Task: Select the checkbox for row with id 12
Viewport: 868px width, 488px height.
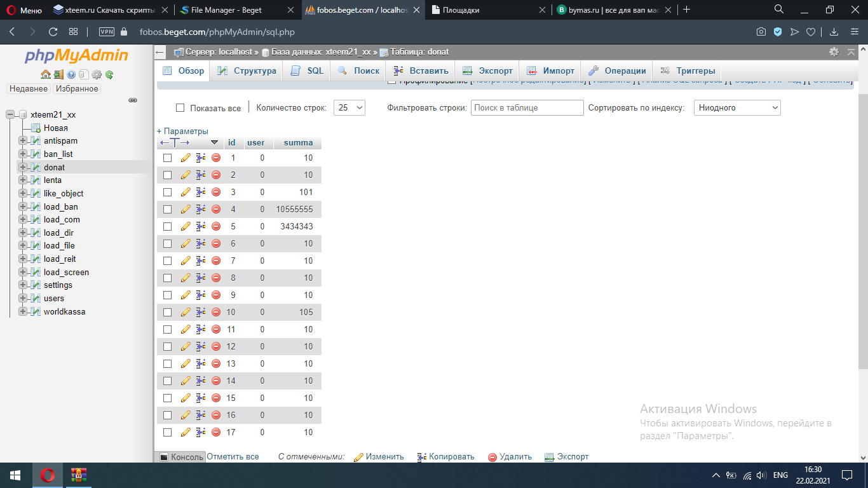Action: click(168, 346)
